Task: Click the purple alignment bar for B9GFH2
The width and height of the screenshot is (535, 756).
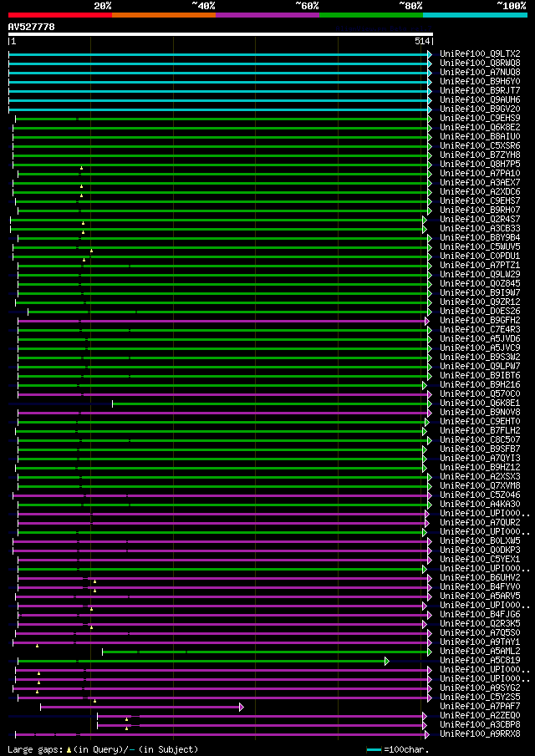Action: tap(222, 321)
